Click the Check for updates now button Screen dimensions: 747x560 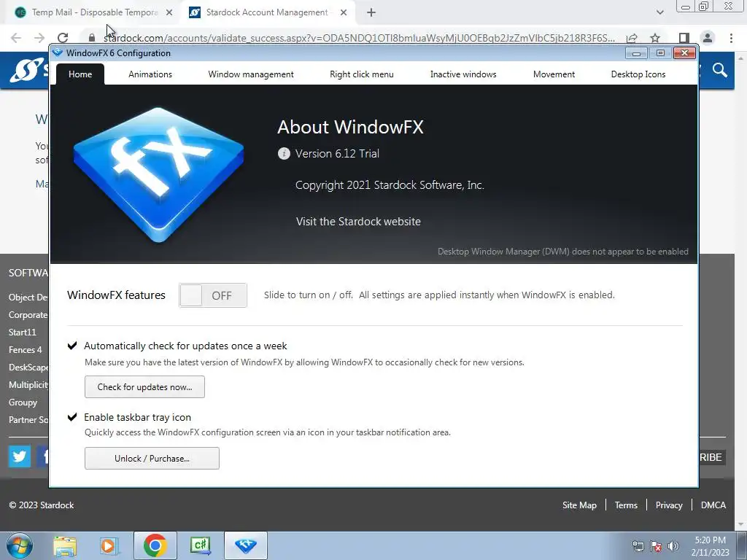[x=145, y=386]
